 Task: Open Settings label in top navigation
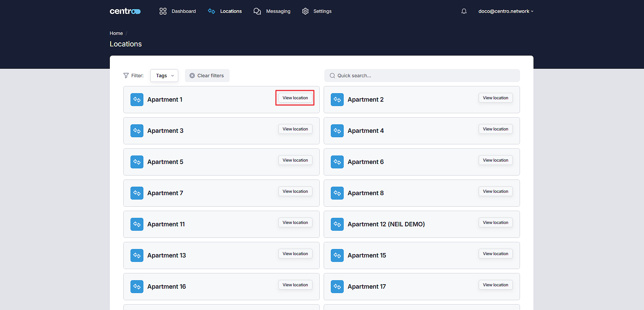pos(322,11)
